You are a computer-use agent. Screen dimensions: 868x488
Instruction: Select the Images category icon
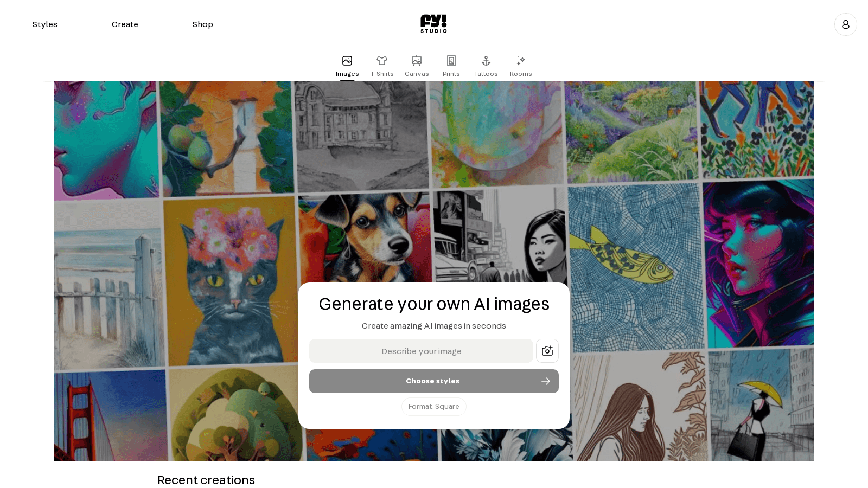coord(347,61)
